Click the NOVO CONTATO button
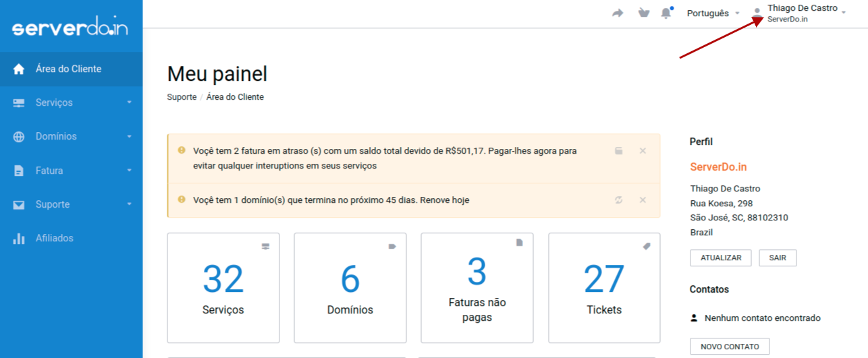The image size is (868, 358). [x=729, y=347]
